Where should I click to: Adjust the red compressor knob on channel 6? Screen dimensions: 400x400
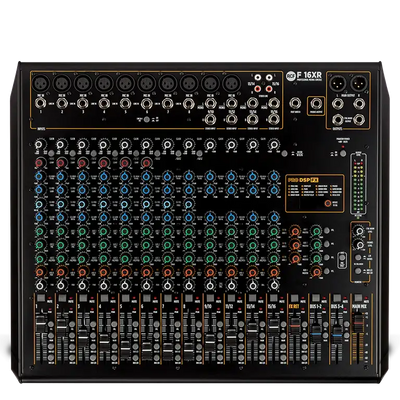click(x=146, y=163)
